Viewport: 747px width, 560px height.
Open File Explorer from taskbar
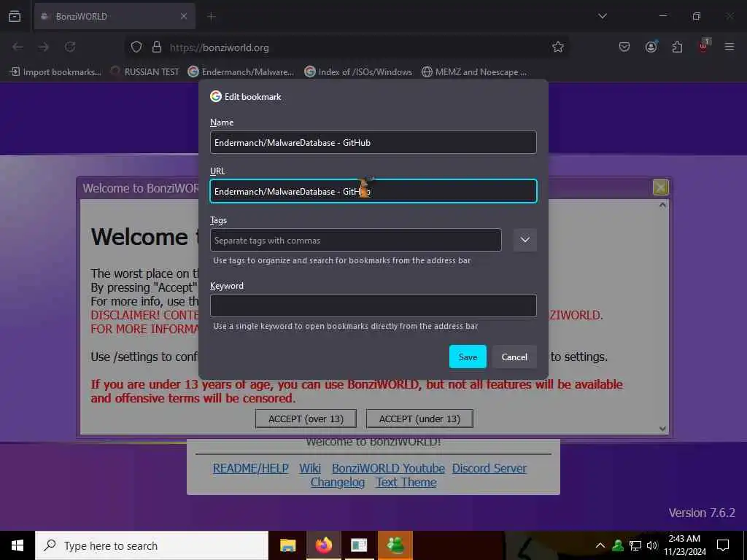tap(287, 545)
